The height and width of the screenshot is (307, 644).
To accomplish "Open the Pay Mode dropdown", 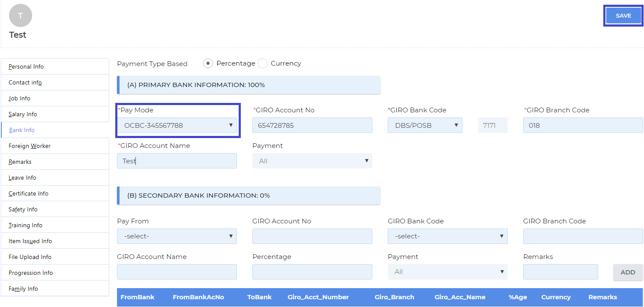I will coord(177,125).
